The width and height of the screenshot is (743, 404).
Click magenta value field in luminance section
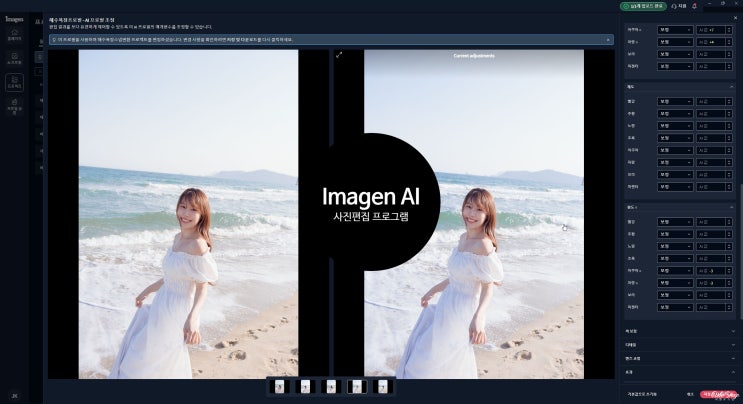[x=711, y=307]
